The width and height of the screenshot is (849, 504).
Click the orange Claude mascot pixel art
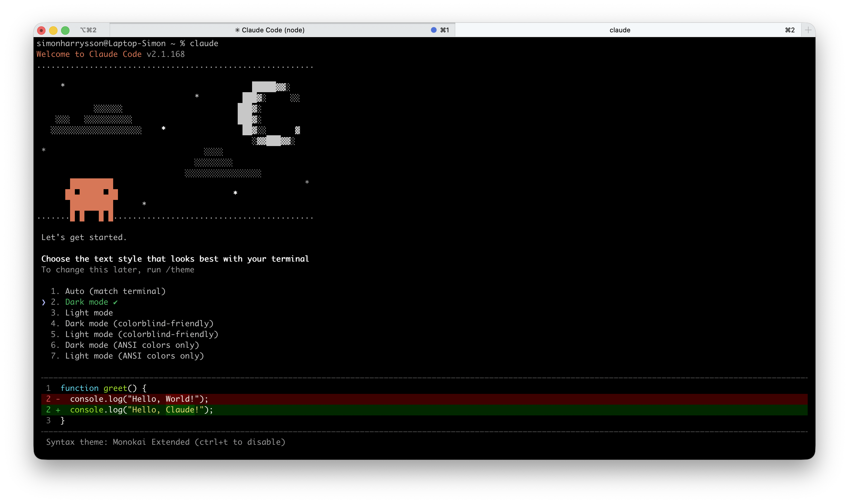pyautogui.click(x=91, y=200)
